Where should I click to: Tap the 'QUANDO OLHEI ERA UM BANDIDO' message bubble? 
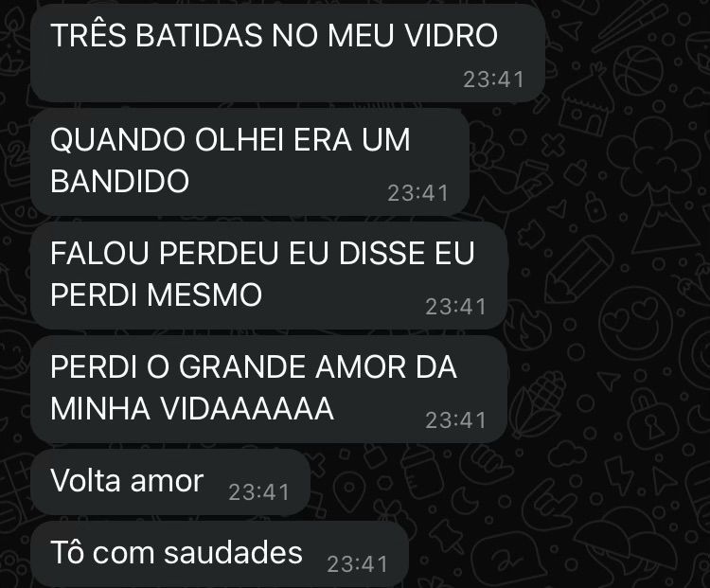pos(250,162)
